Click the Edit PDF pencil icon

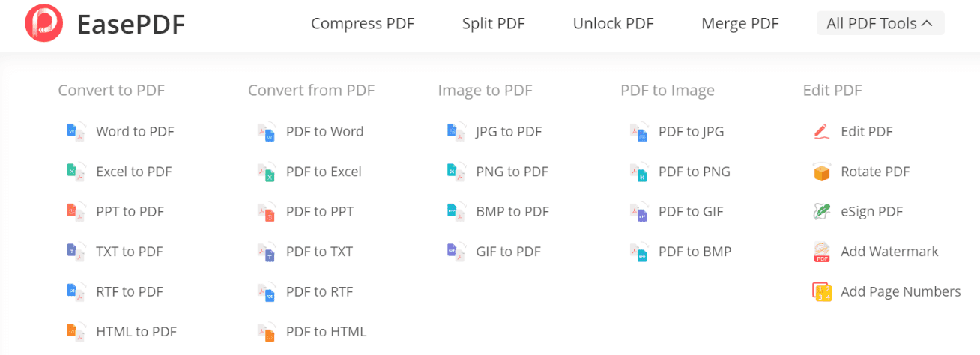(822, 132)
